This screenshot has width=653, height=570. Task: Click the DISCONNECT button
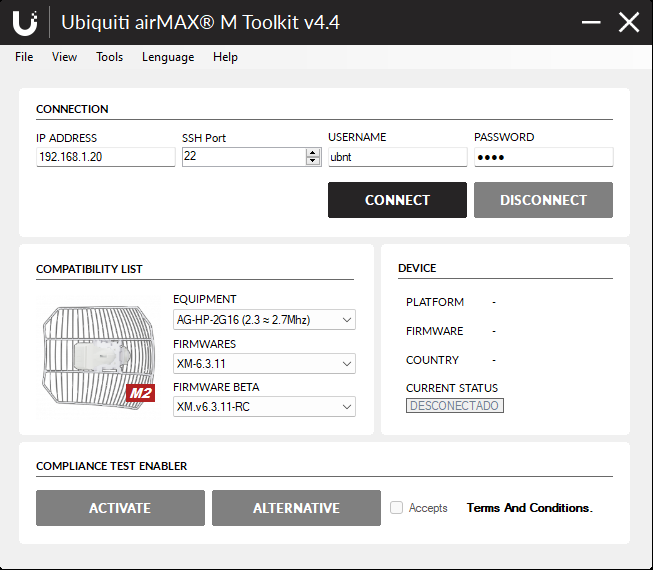[543, 200]
